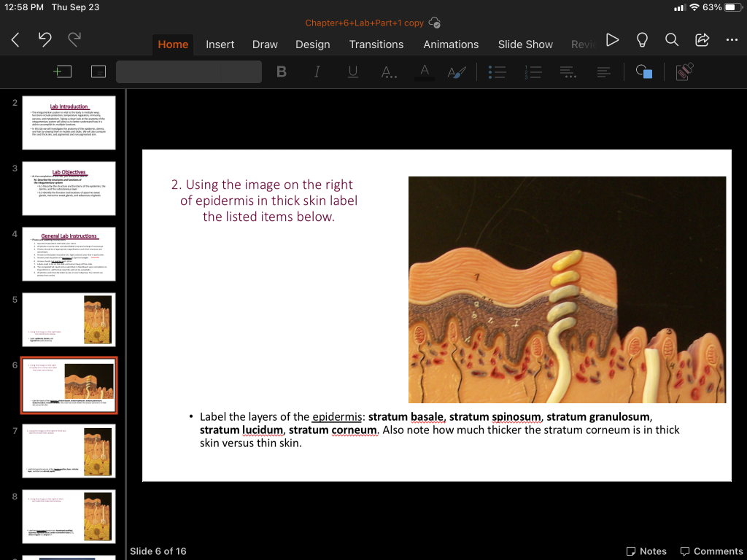This screenshot has width=747, height=560.
Task: Open shapes and styles gallery
Action: click(643, 71)
